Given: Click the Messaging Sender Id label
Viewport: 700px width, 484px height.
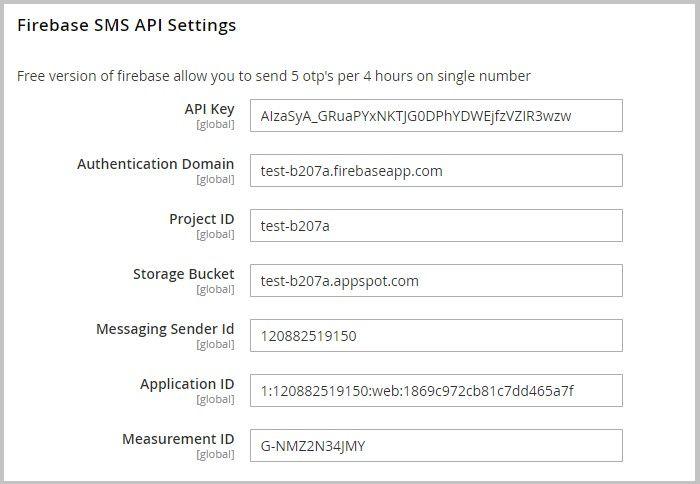Looking at the screenshot, I should coord(165,329).
